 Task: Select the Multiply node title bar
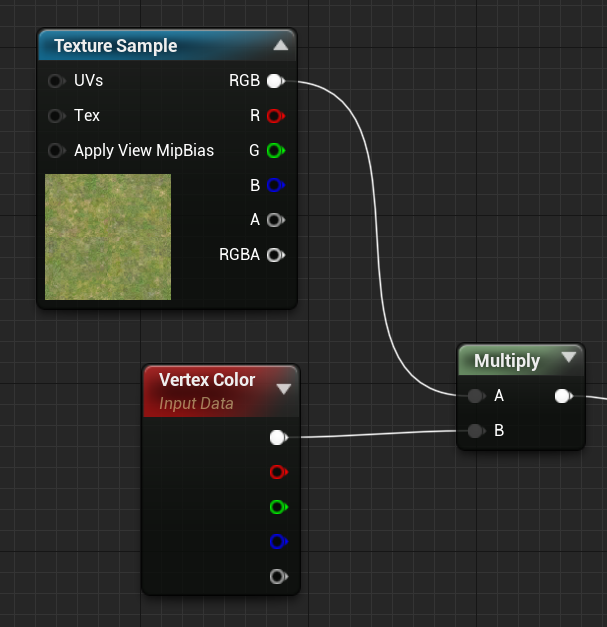click(521, 360)
